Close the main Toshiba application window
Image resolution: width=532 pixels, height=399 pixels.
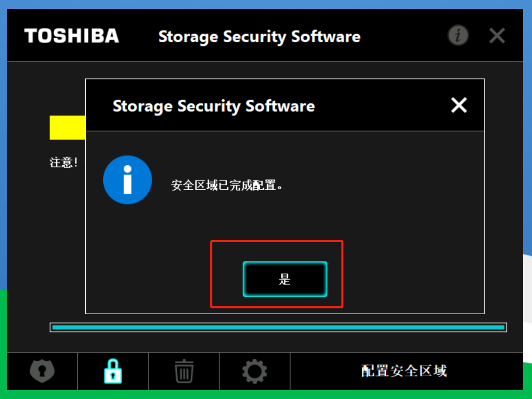(497, 36)
